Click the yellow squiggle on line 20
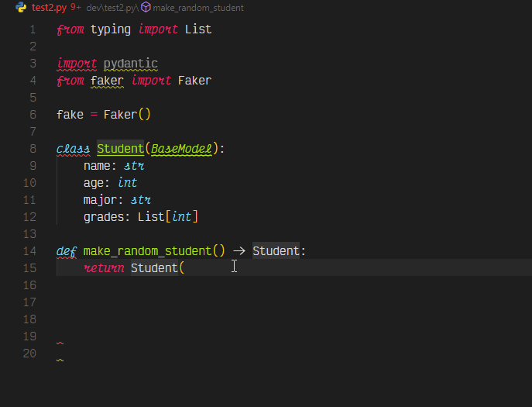532x407 pixels. tap(60, 360)
